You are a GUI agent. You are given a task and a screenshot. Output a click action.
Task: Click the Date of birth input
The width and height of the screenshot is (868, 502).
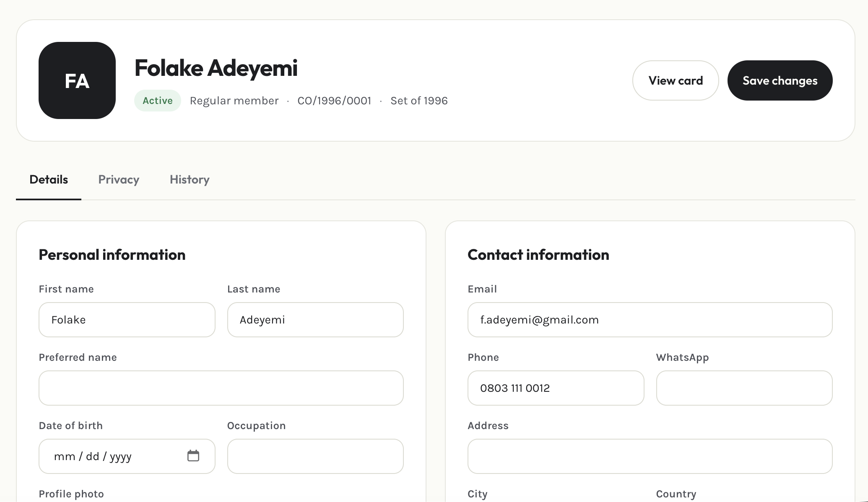[127, 456]
